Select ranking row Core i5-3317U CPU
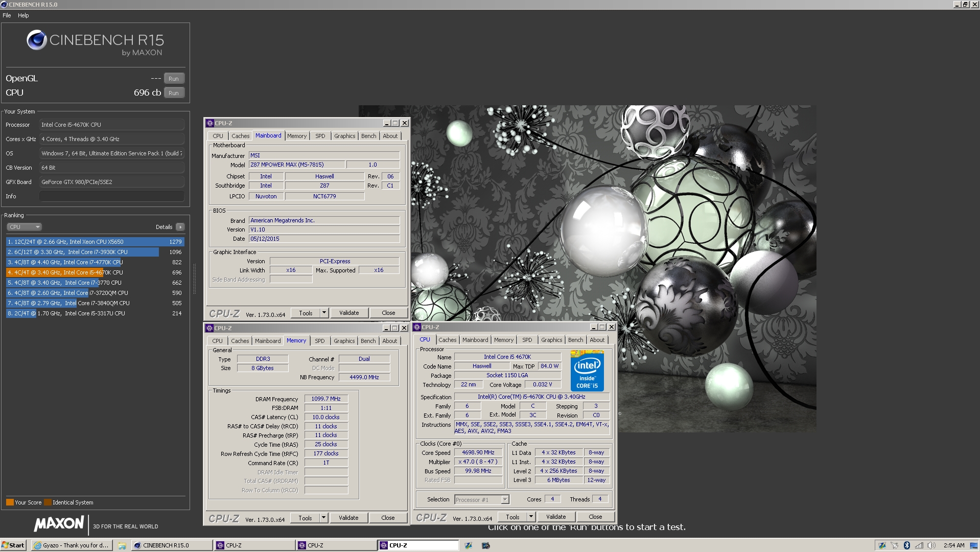Screen dimensions: 980x552 95,313
